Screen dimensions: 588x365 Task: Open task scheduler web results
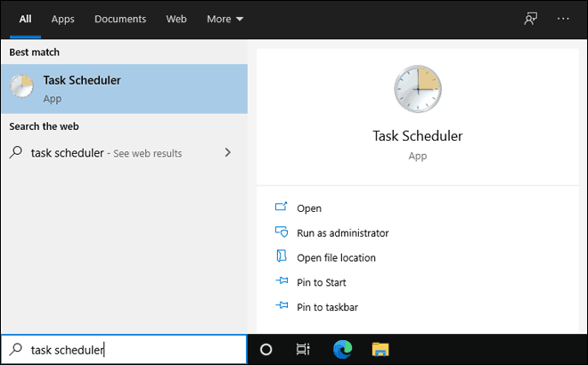pos(124,153)
